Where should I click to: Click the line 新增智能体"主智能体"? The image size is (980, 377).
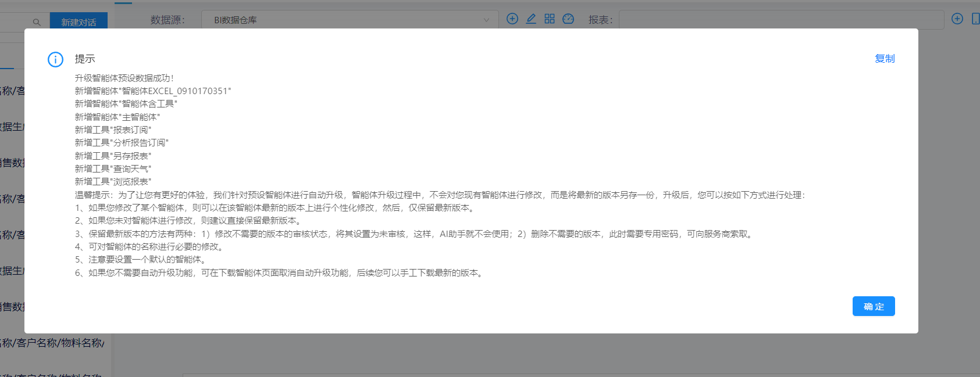(117, 117)
